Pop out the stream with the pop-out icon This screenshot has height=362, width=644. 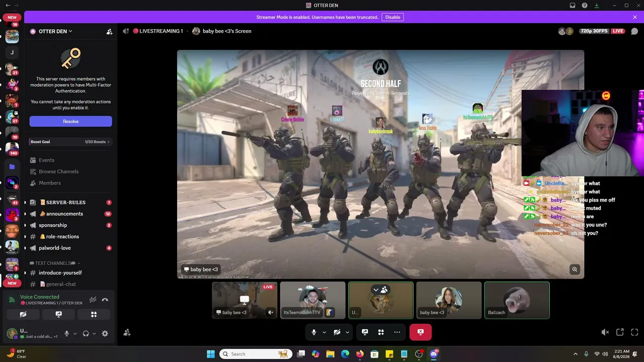(x=620, y=332)
